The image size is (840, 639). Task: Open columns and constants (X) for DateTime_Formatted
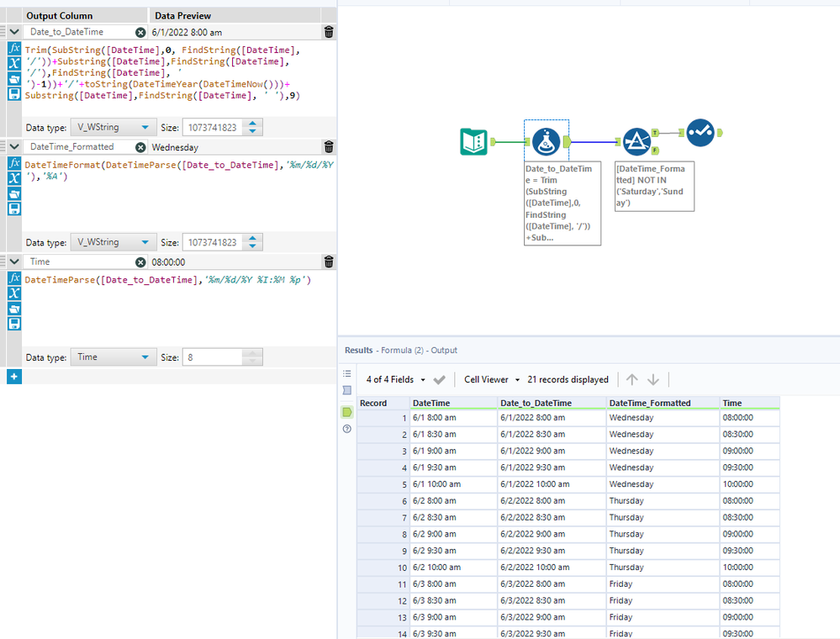(x=14, y=179)
